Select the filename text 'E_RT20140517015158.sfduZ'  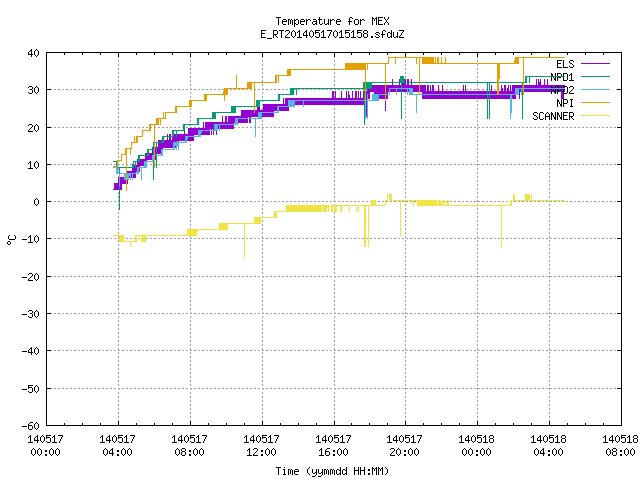[332, 34]
